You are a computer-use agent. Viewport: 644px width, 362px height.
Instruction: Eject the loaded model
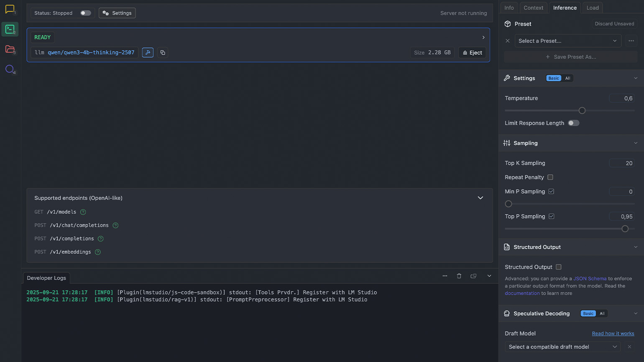point(472,53)
